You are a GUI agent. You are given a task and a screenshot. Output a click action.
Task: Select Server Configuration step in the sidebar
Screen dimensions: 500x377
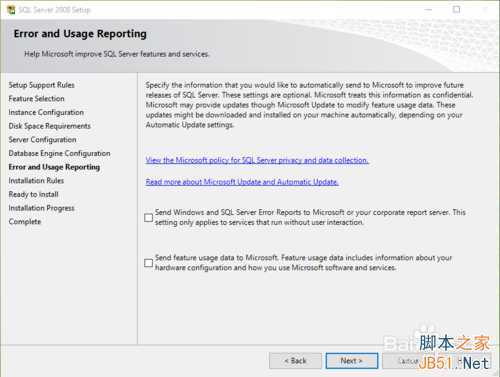click(x=42, y=140)
